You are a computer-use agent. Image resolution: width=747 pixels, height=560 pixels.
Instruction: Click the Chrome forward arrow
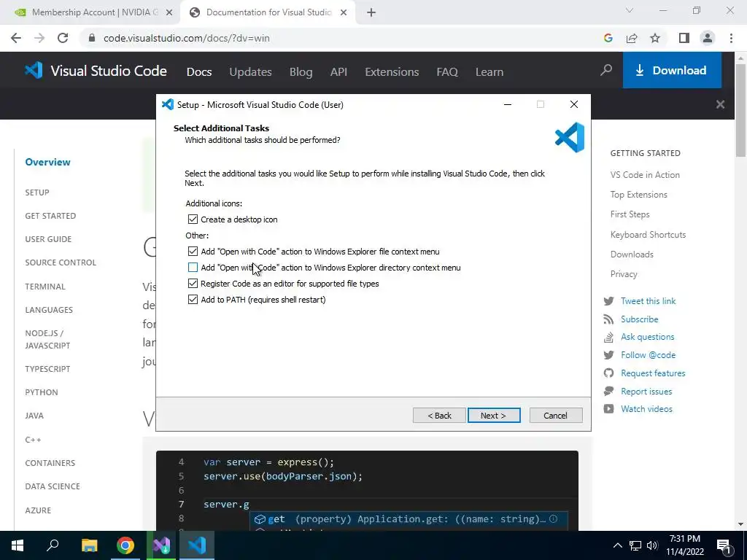pos(39,38)
